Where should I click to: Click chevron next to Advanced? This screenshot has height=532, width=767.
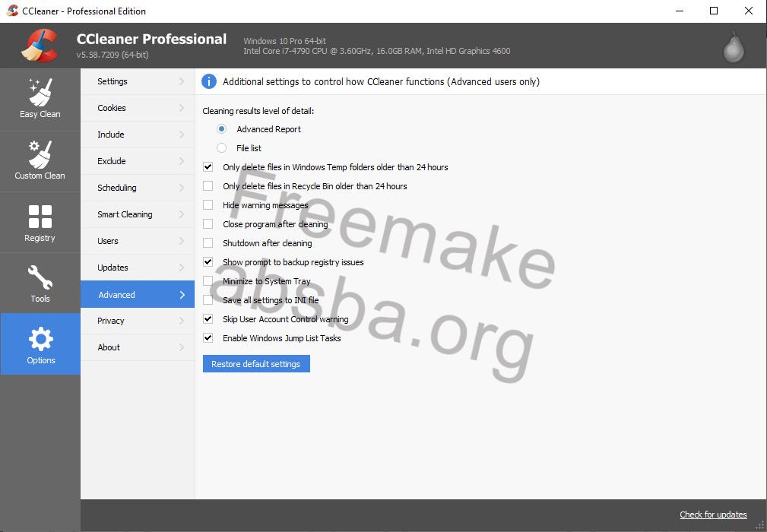tap(182, 295)
